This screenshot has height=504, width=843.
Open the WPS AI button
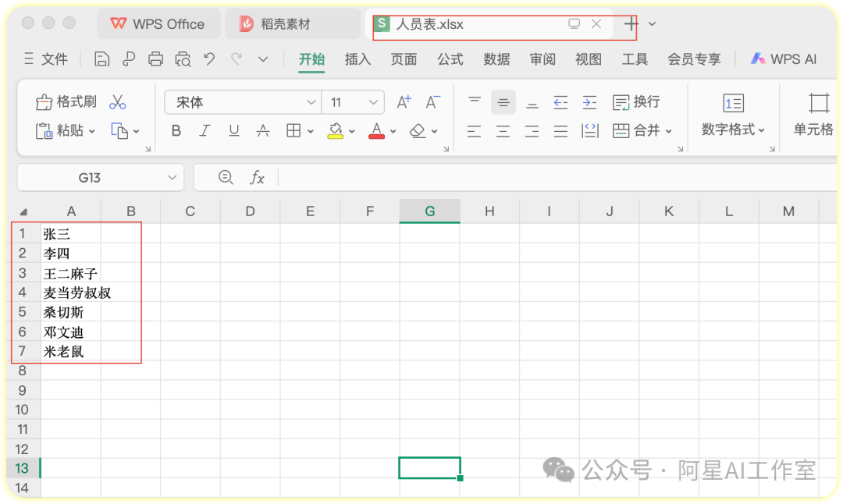[x=784, y=59]
